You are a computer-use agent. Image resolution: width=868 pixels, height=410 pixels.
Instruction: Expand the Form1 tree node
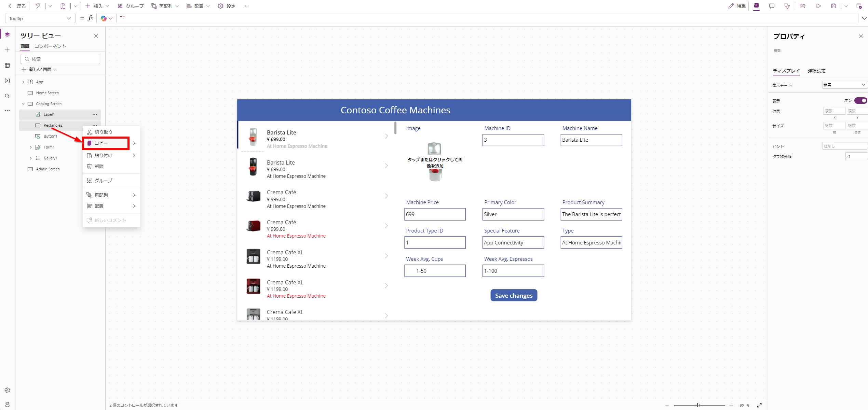[31, 147]
